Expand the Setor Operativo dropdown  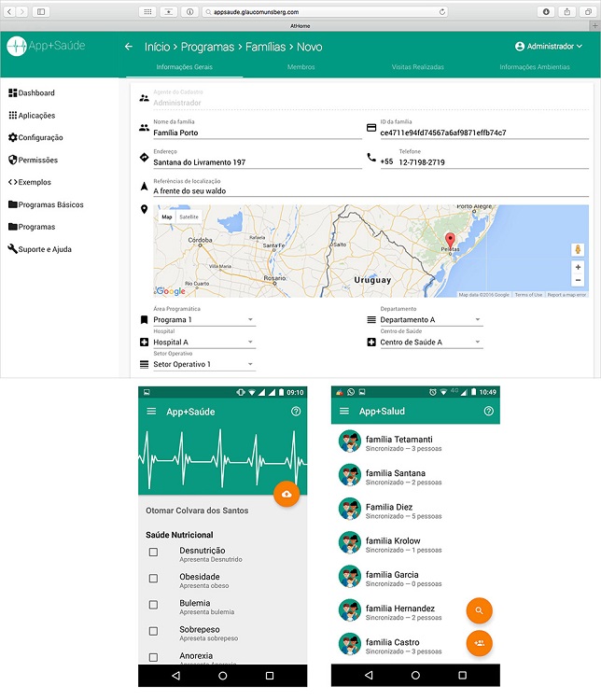pyautogui.click(x=204, y=364)
